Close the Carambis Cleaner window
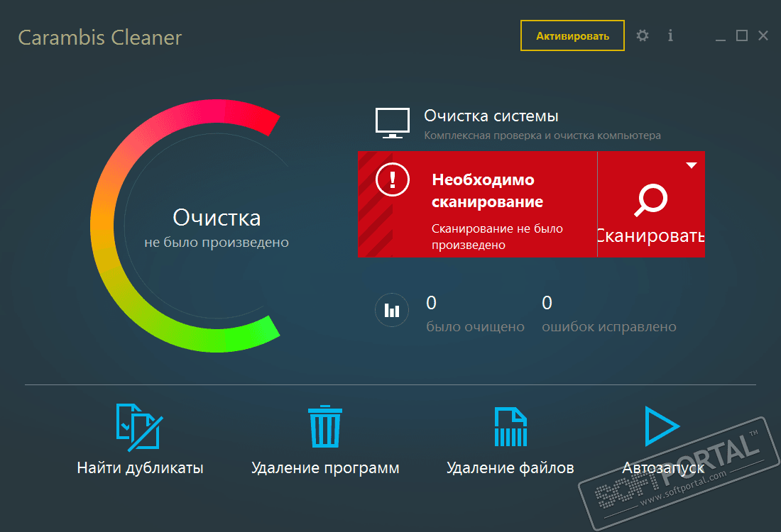The height and width of the screenshot is (532, 781). 763,36
